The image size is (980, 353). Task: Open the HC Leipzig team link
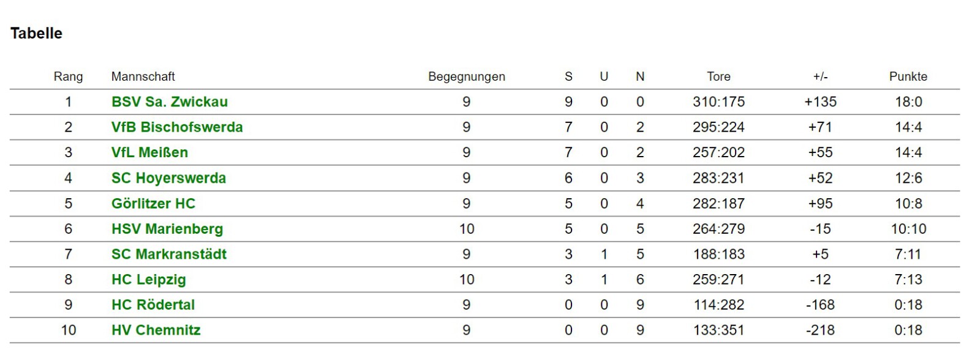pos(148,280)
